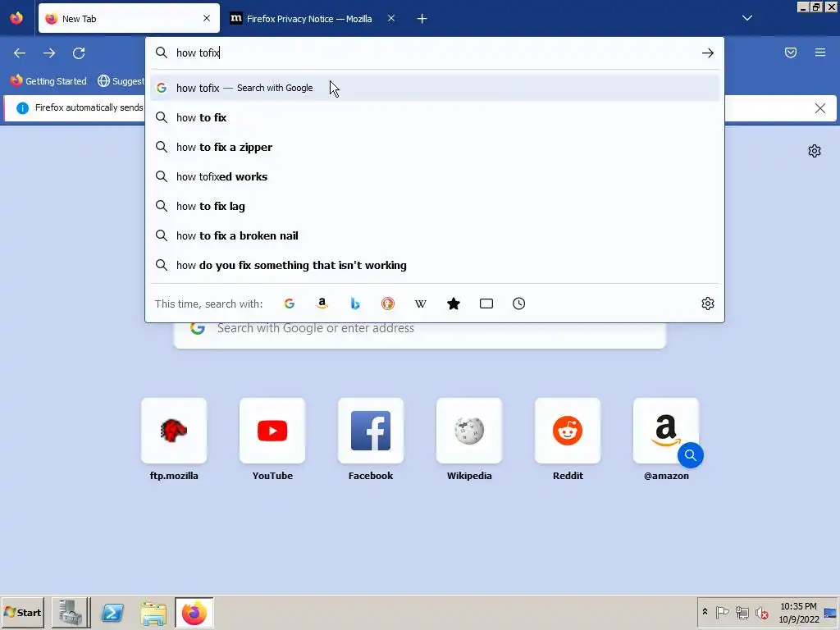
Task: Click in the address bar text field
Action: coord(434,52)
